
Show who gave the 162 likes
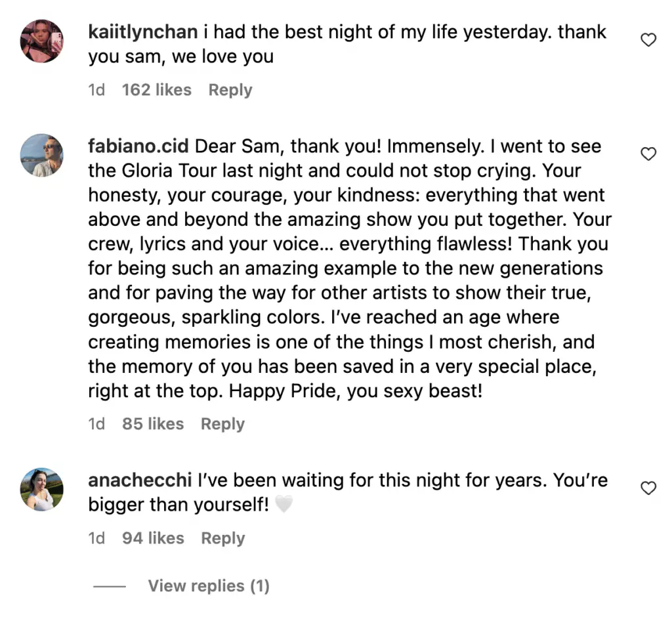coord(157,90)
